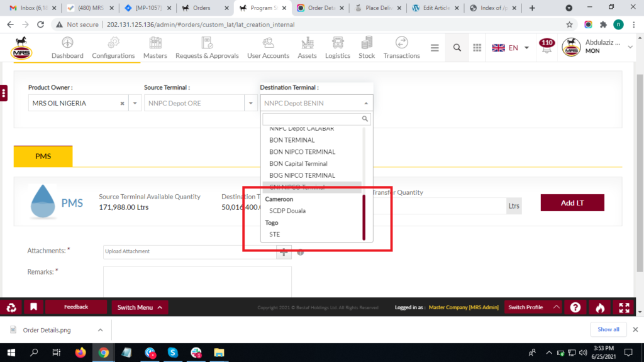This screenshot has height=362, width=644.
Task: Click the Transfer Quantity input field
Action: (x=439, y=206)
